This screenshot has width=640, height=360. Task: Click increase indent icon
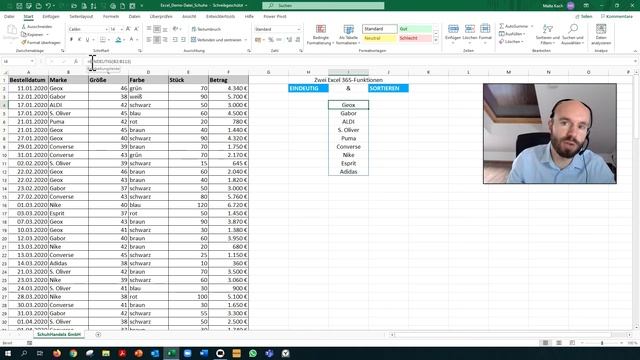click(x=183, y=40)
